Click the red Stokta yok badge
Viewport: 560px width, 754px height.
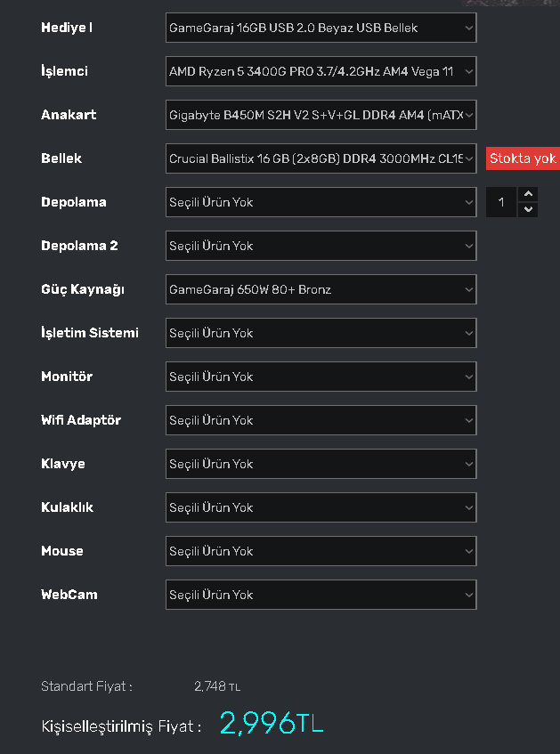click(x=523, y=158)
